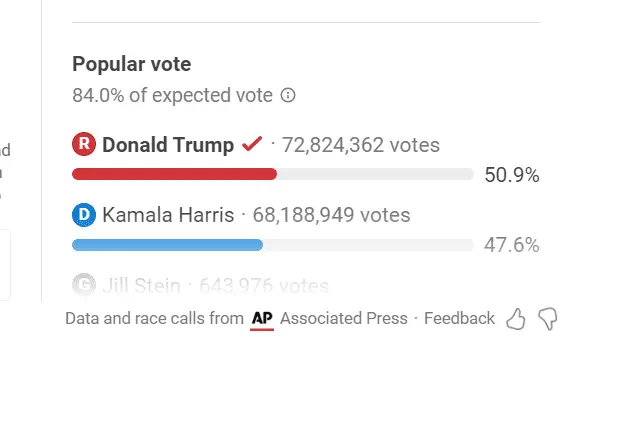
Task: Click the red winner checkmark beside Trump
Action: pos(252,145)
